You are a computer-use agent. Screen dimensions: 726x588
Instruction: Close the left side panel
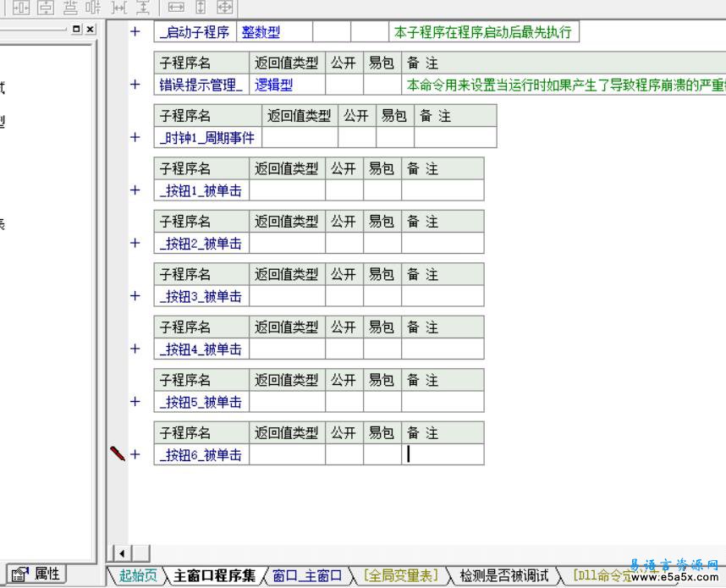[90, 29]
